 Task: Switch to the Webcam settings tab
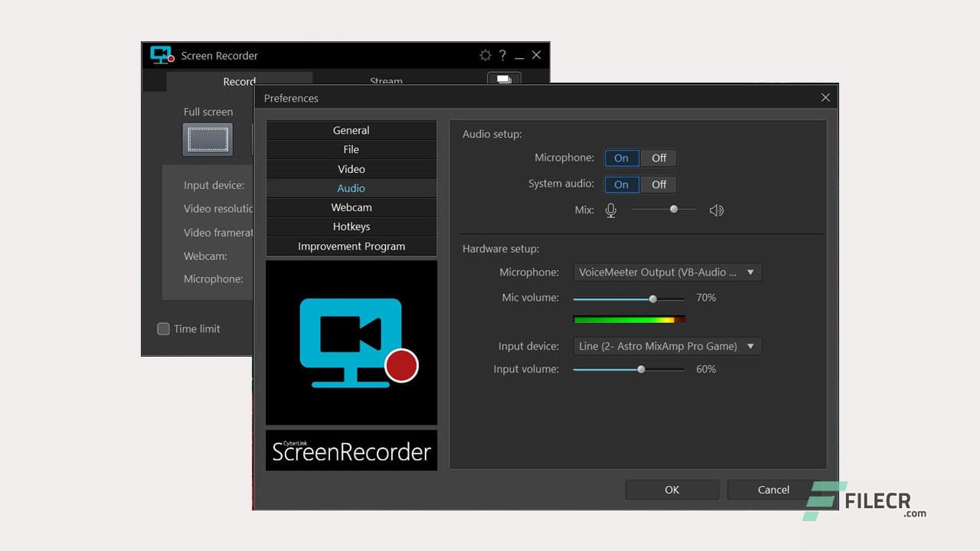point(351,207)
